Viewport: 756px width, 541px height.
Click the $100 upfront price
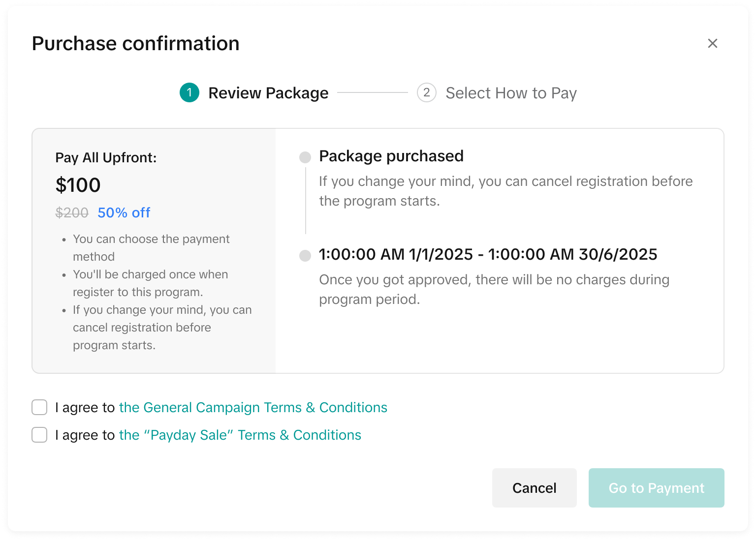[78, 185]
